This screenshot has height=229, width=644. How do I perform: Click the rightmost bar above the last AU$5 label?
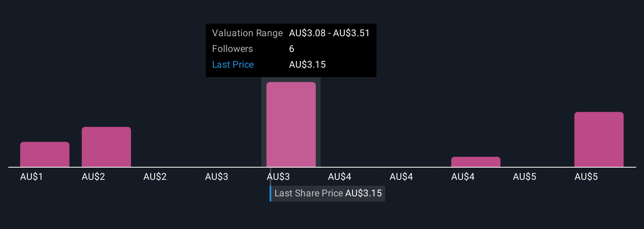(x=599, y=139)
